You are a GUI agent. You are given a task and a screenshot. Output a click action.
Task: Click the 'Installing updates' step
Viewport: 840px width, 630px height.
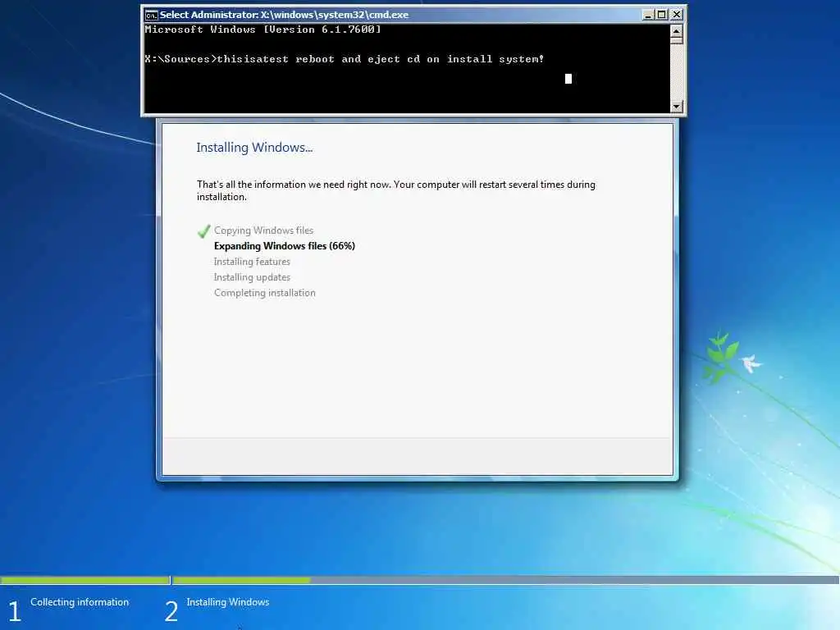coord(252,277)
